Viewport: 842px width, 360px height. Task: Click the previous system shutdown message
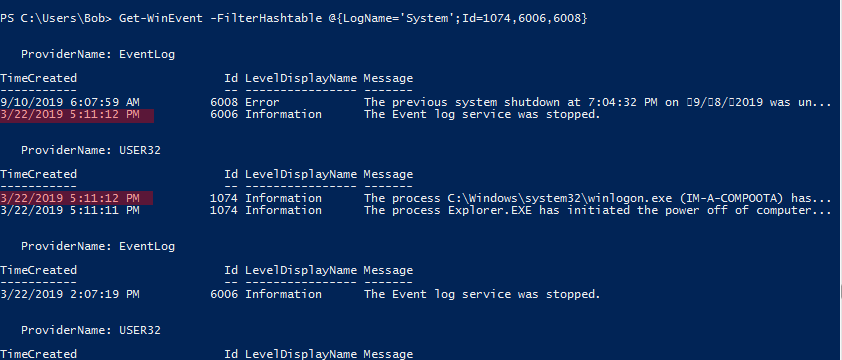click(597, 102)
